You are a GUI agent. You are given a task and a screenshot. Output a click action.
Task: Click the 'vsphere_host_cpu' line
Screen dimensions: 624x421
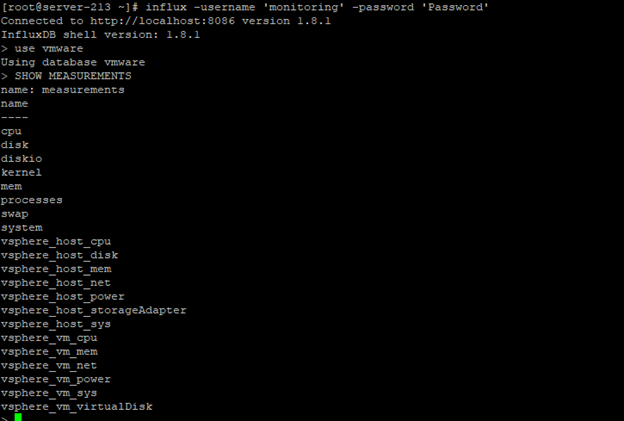[56, 242]
